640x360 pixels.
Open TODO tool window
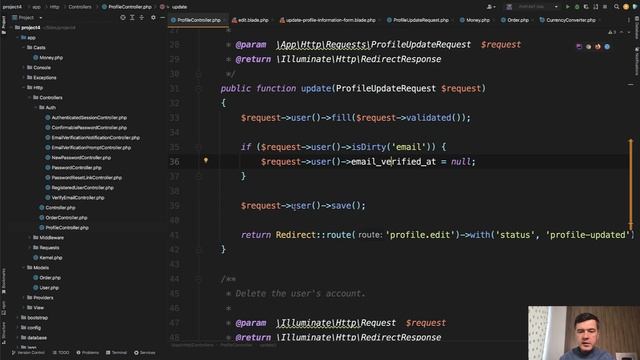61,353
